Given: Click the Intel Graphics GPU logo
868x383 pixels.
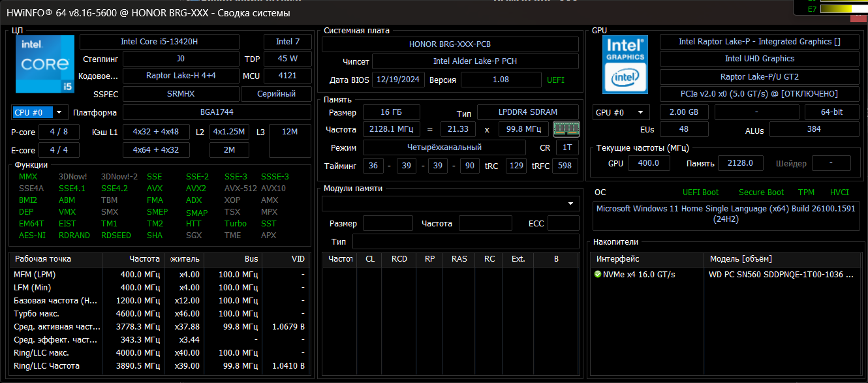Looking at the screenshot, I should pyautogui.click(x=625, y=63).
